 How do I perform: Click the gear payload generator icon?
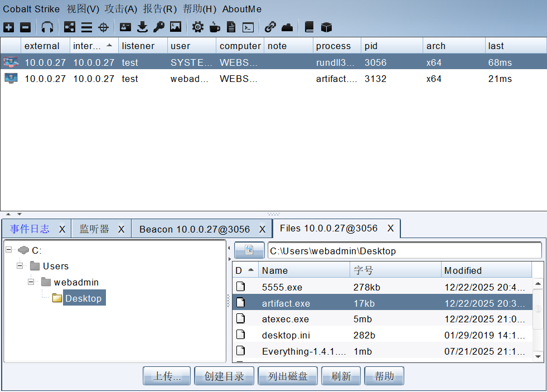pos(198,27)
